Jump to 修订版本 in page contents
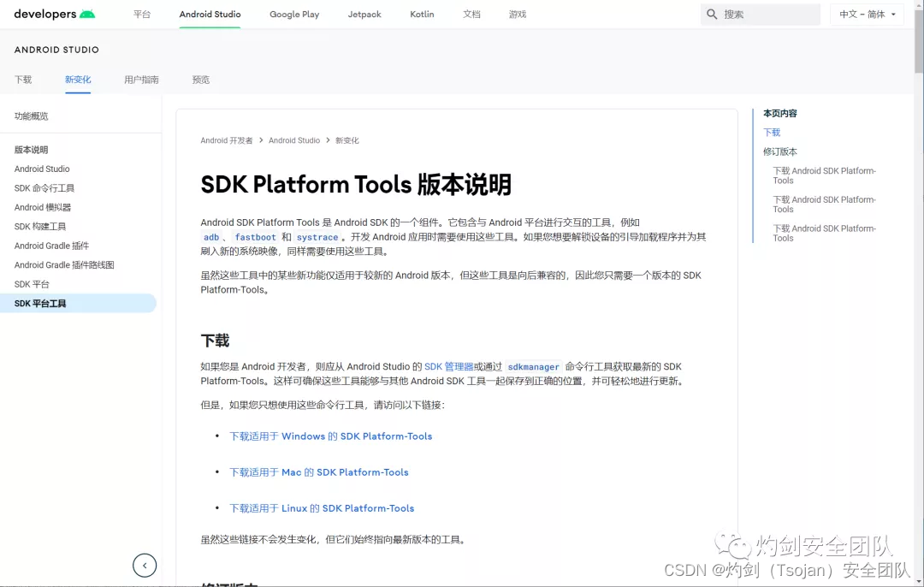924x587 pixels. (779, 151)
